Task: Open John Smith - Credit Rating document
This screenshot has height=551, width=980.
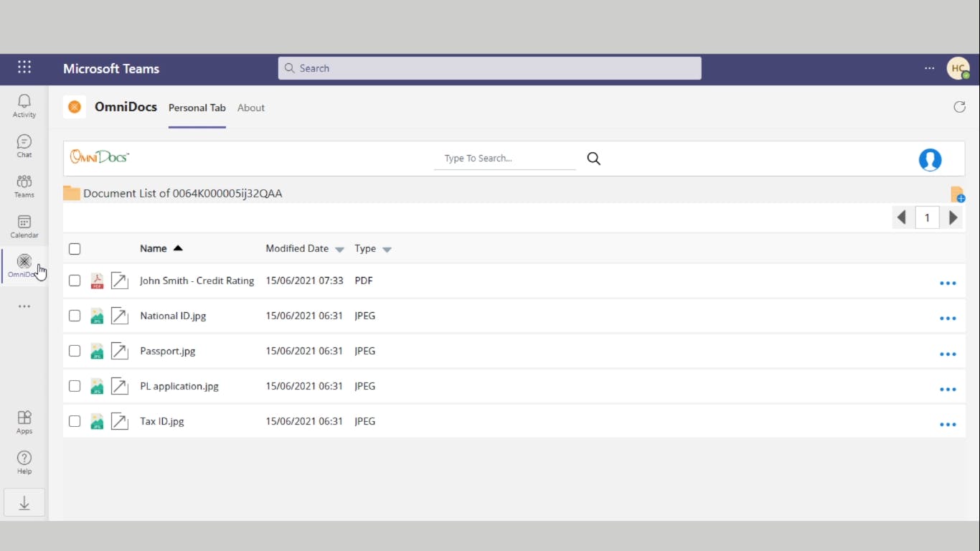Action: [197, 281]
